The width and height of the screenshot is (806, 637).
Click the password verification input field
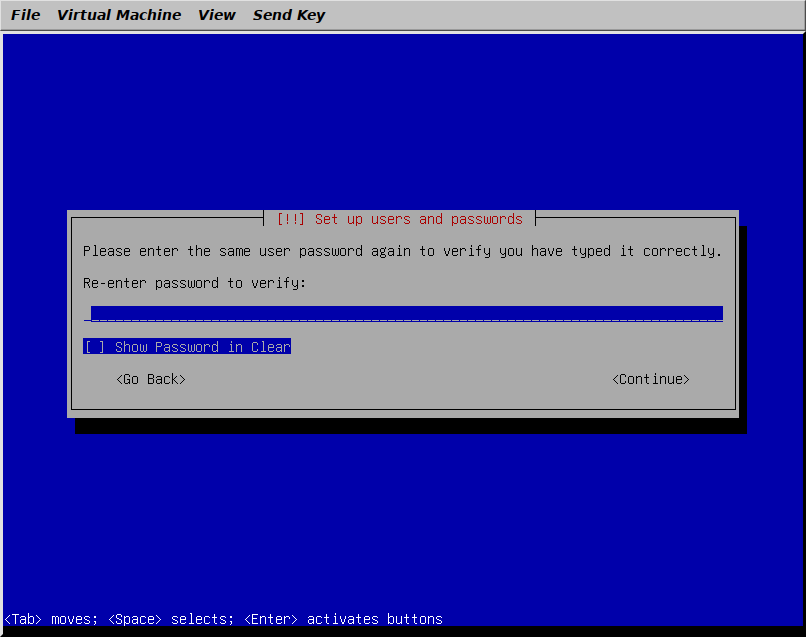pyautogui.click(x=403, y=313)
